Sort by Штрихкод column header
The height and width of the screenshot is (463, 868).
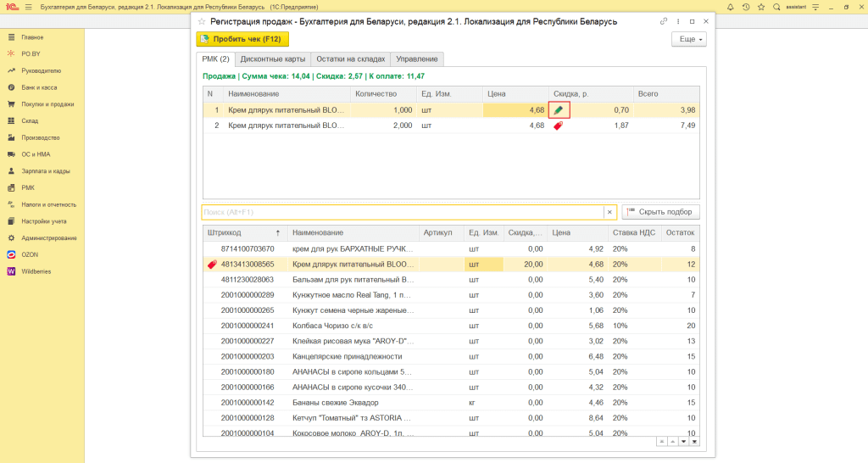[x=245, y=232]
